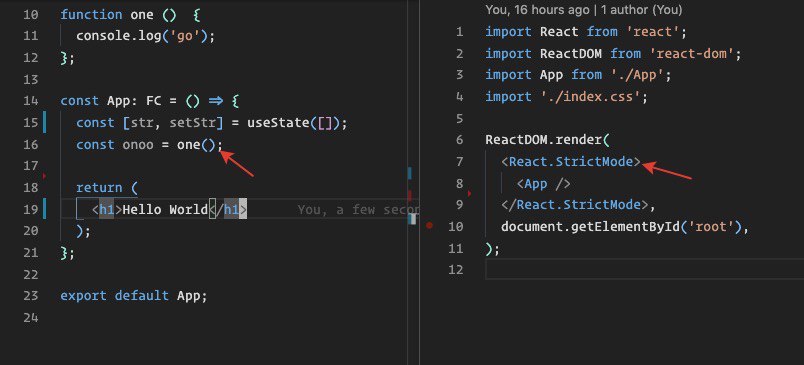Click the './index.css' import line
Viewport: 804px width, 365px height.
[x=567, y=96]
